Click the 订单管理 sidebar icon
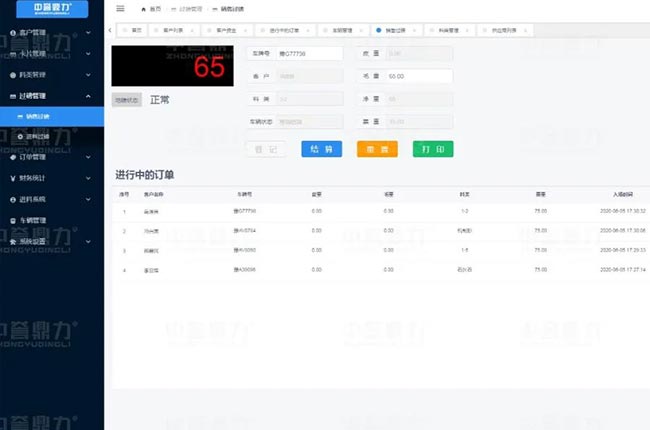 coord(13,157)
